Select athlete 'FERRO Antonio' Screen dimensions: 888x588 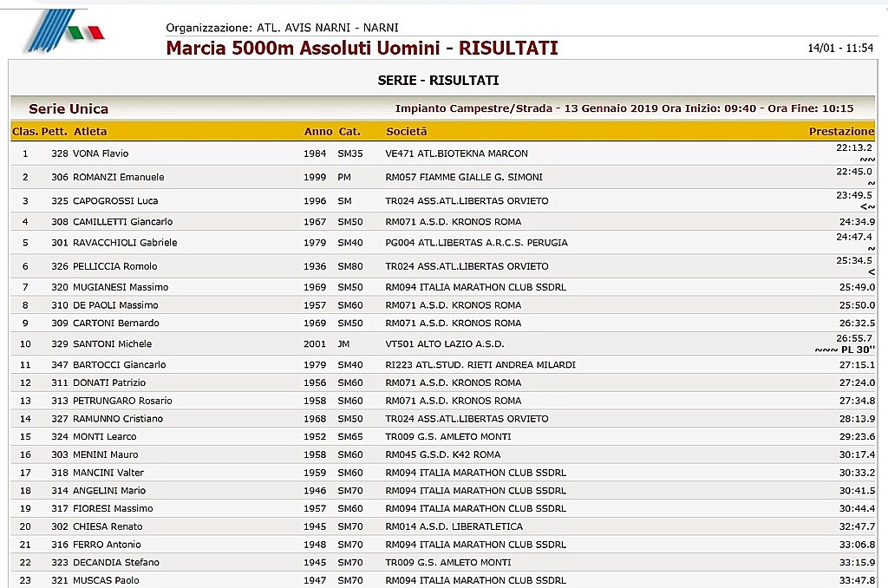coord(107,545)
